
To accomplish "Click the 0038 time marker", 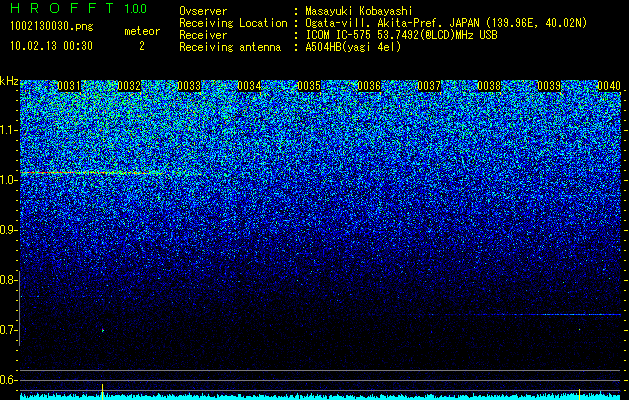I will coord(489,86).
